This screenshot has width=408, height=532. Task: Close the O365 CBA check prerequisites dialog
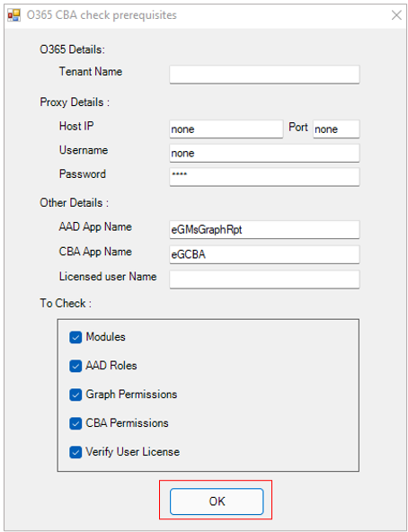click(396, 15)
